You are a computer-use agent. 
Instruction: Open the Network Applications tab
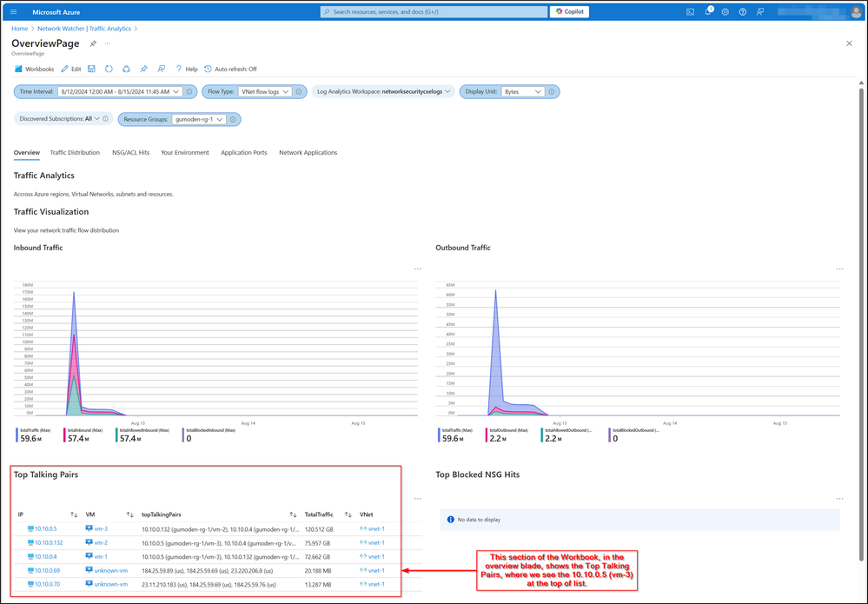point(308,153)
